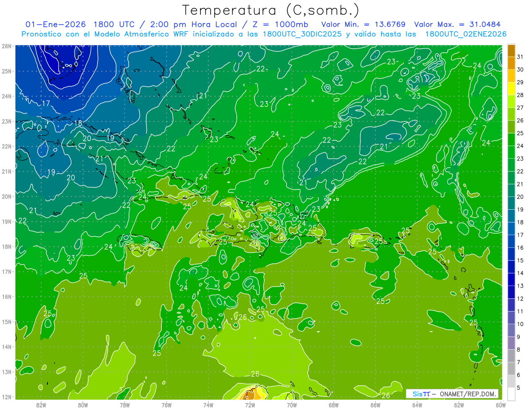Click the gray colorbar segment between 7 and 8
The height and width of the screenshot is (411, 532).
[511, 356]
